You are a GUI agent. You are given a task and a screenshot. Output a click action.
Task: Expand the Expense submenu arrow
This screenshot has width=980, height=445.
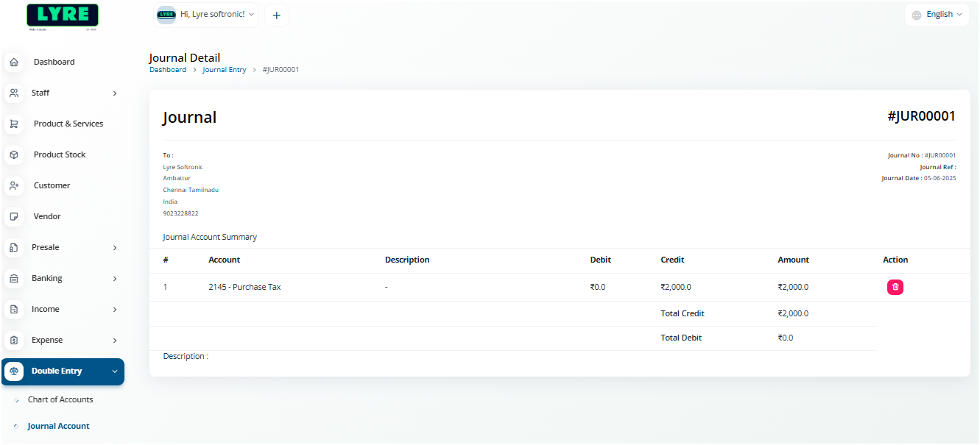115,341
